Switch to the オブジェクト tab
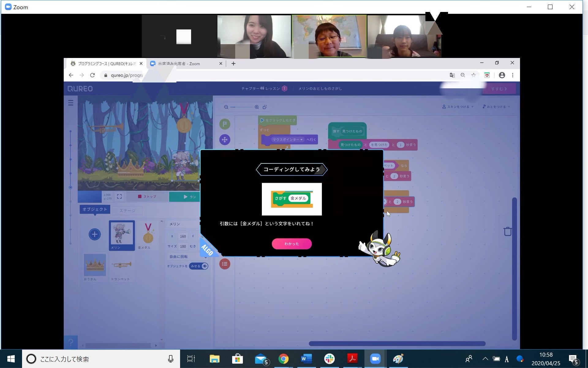Image resolution: width=588 pixels, height=368 pixels. click(95, 209)
